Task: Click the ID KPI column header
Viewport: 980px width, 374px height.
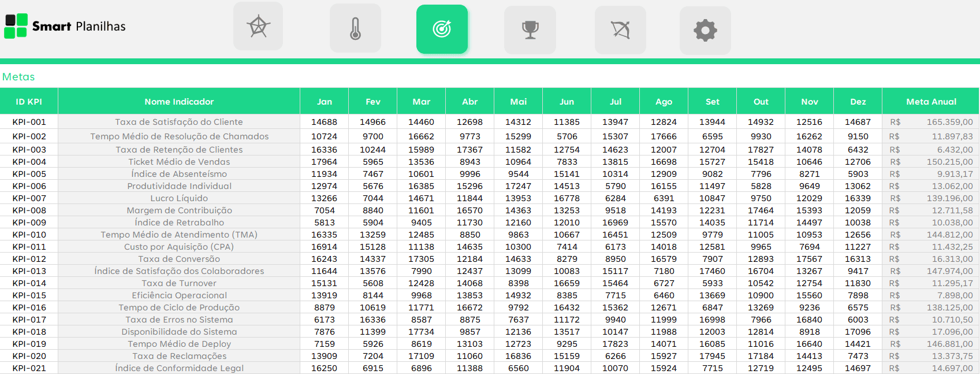Action: [x=29, y=102]
